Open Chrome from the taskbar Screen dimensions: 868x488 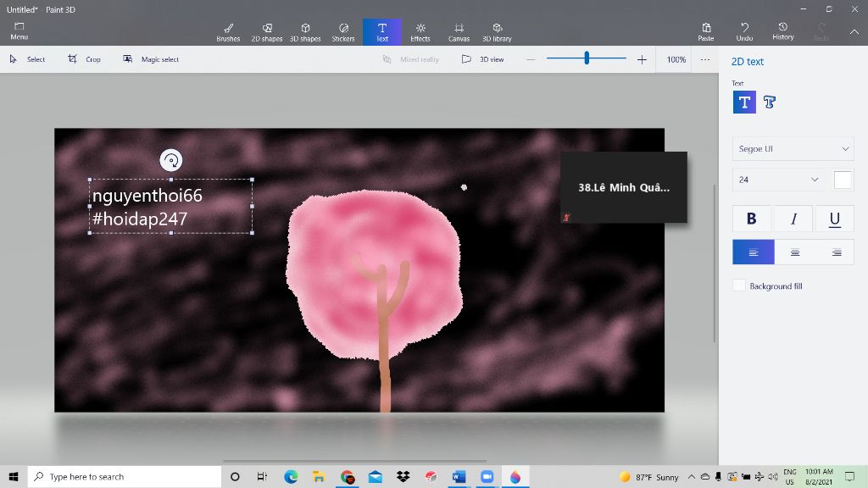click(x=347, y=476)
